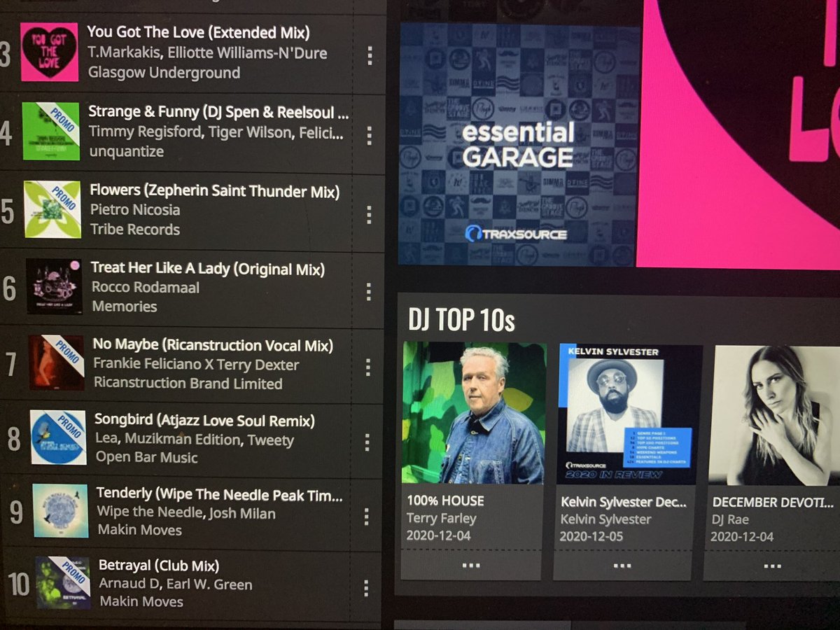Click artists Wipe the Needle, Josh Milan
Viewport: 840px width, 630px height.
click(x=186, y=513)
